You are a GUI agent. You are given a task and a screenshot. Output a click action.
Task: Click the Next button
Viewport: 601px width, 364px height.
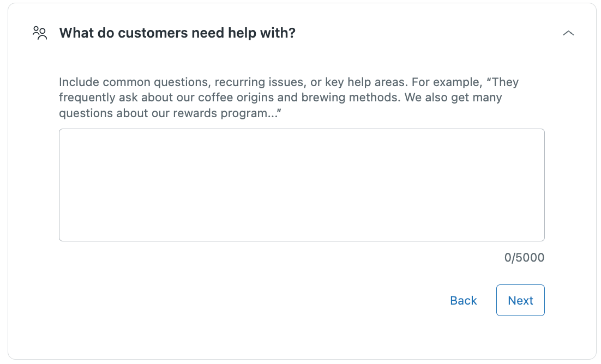(520, 300)
